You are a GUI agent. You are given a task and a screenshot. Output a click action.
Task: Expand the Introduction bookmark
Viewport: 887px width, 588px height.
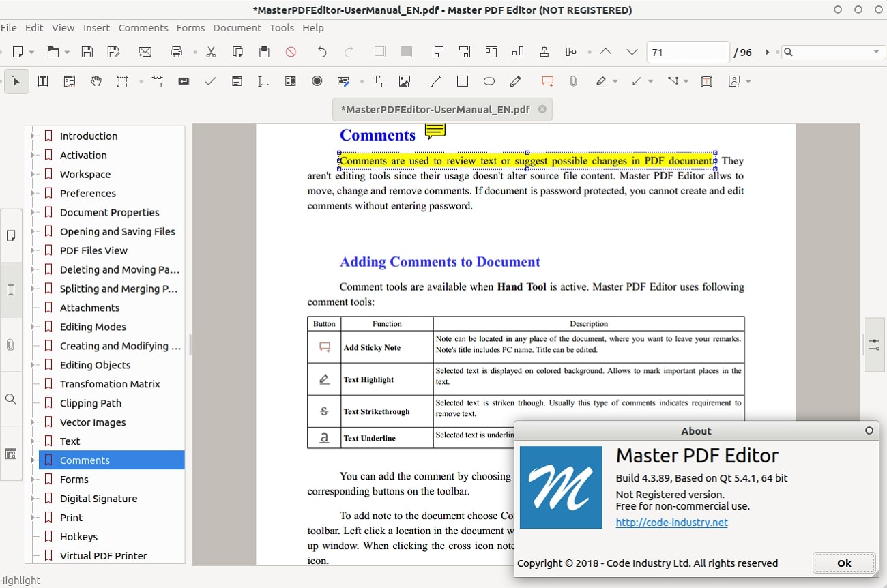[x=32, y=136]
